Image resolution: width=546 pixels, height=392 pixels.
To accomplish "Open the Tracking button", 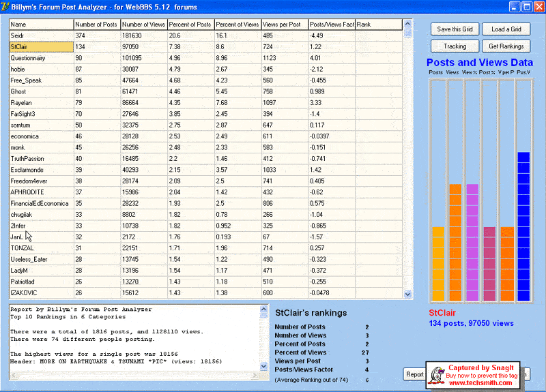I will click(455, 46).
